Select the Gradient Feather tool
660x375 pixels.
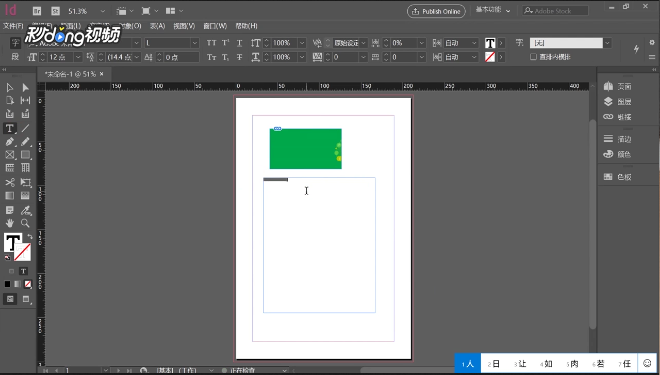pos(25,196)
